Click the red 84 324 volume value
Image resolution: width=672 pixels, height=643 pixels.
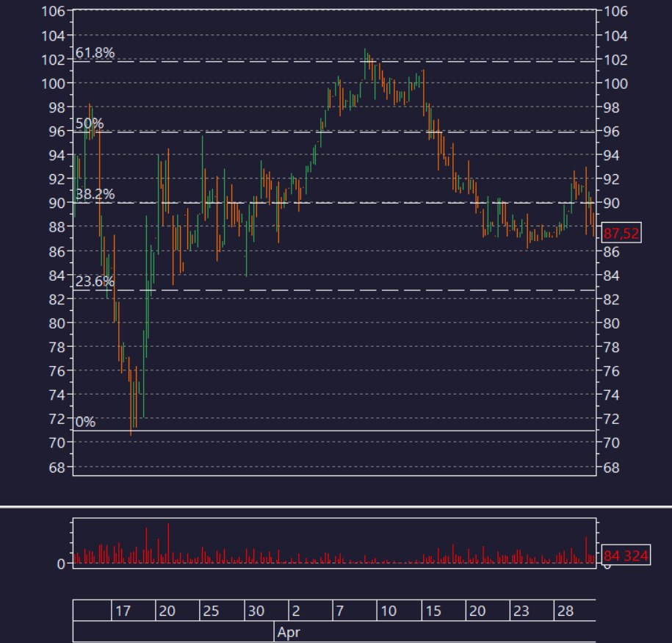point(626,556)
